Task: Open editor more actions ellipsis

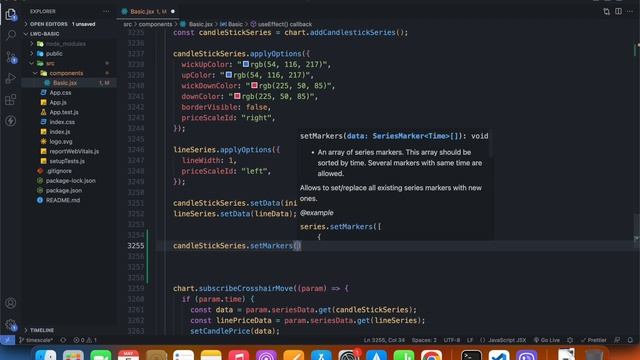Action: [630, 11]
